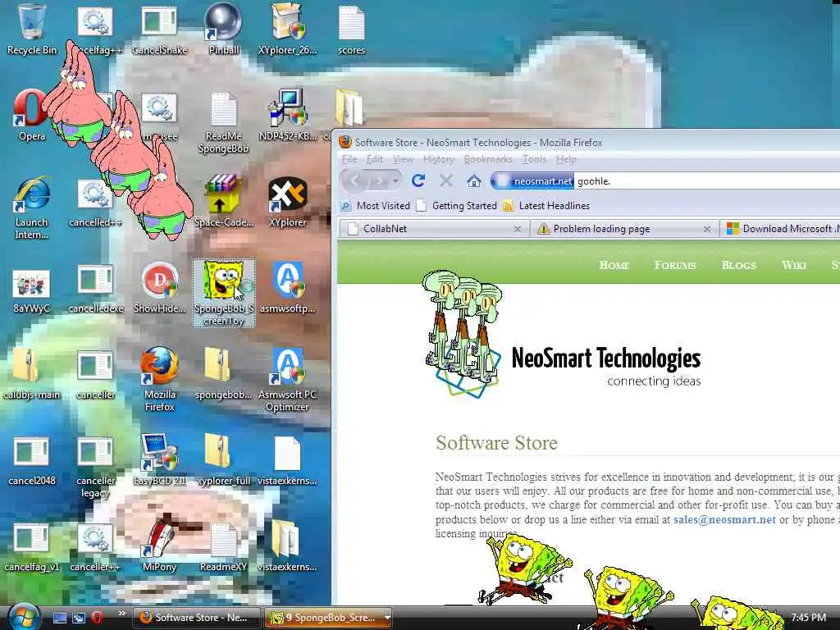Launch the Pinball desktop shortcut
840x630 pixels.
tap(223, 30)
